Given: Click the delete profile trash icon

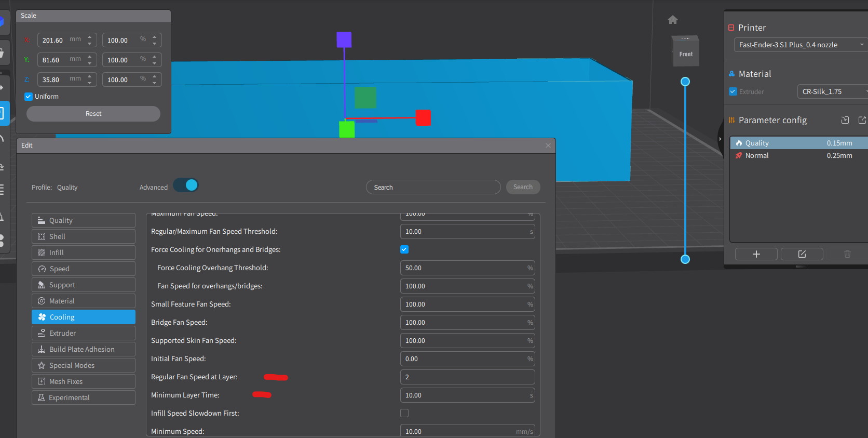Looking at the screenshot, I should 847,254.
